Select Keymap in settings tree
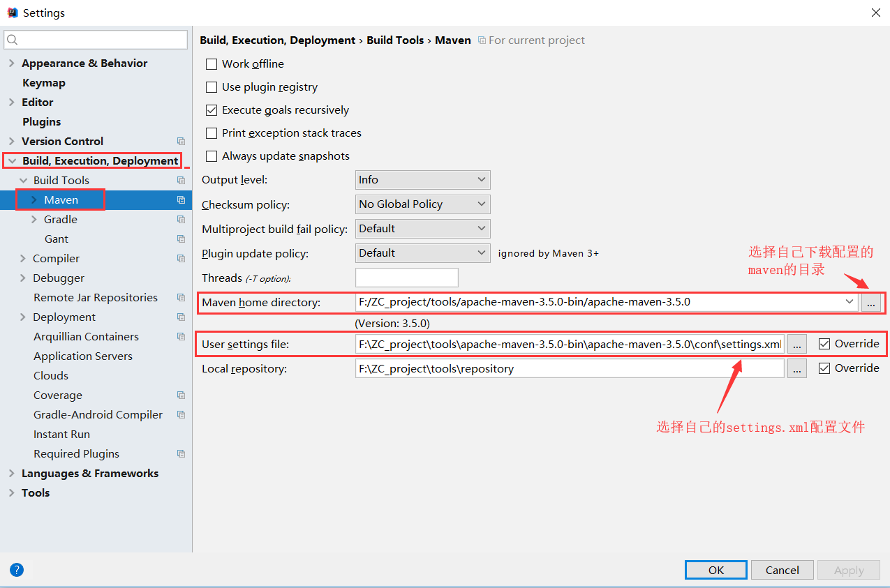This screenshot has height=588, width=890. 43,82
